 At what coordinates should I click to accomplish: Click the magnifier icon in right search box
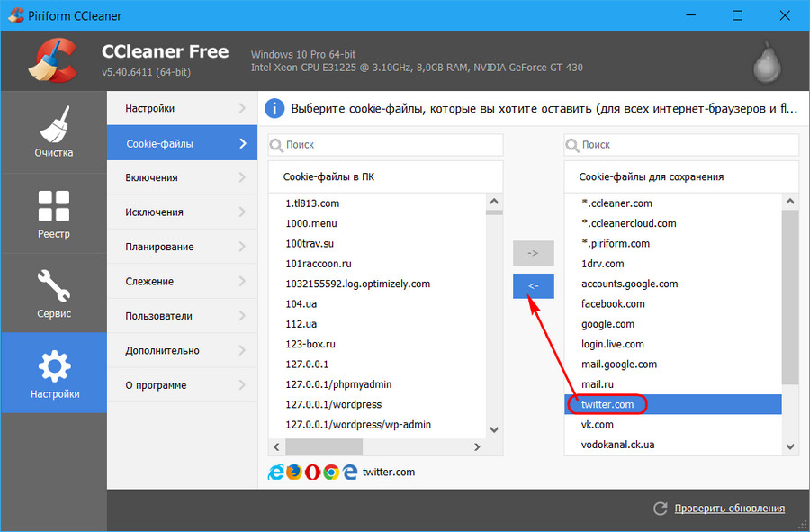tap(572, 145)
